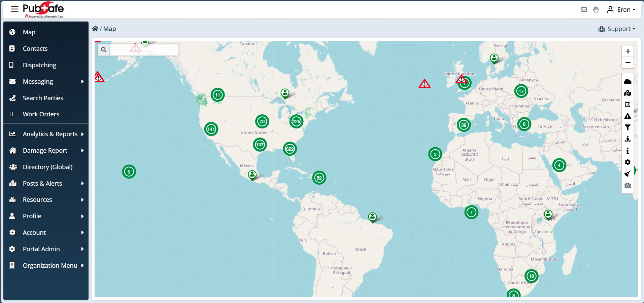
Task: Click the map info icon
Action: point(628,151)
